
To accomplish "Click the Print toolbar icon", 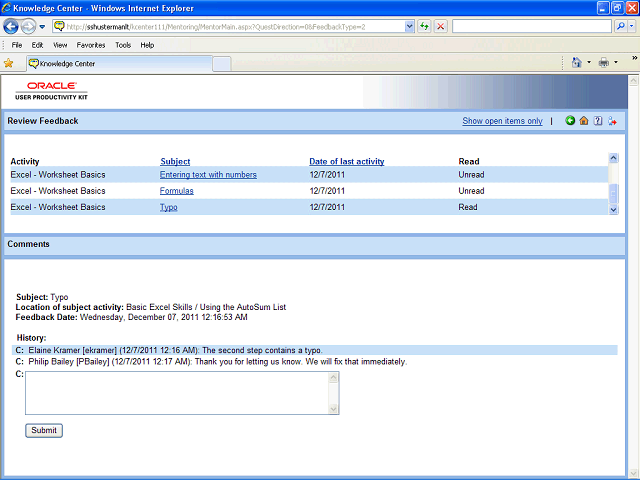I will point(604,62).
